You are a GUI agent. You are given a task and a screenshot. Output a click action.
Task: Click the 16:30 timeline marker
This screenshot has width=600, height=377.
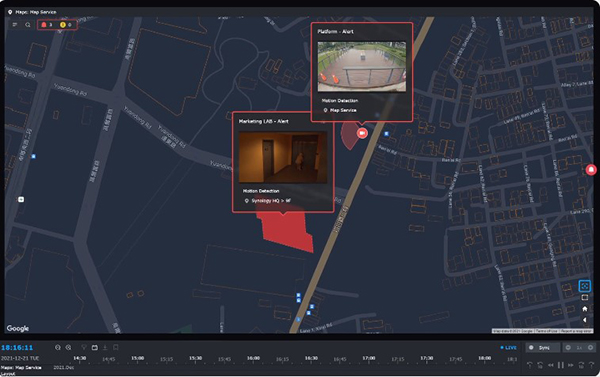point(311,358)
